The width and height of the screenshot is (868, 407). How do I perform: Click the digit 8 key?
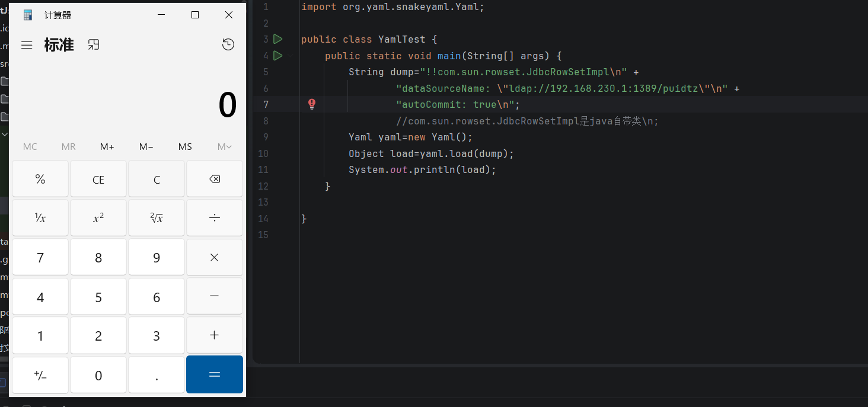[x=98, y=258]
